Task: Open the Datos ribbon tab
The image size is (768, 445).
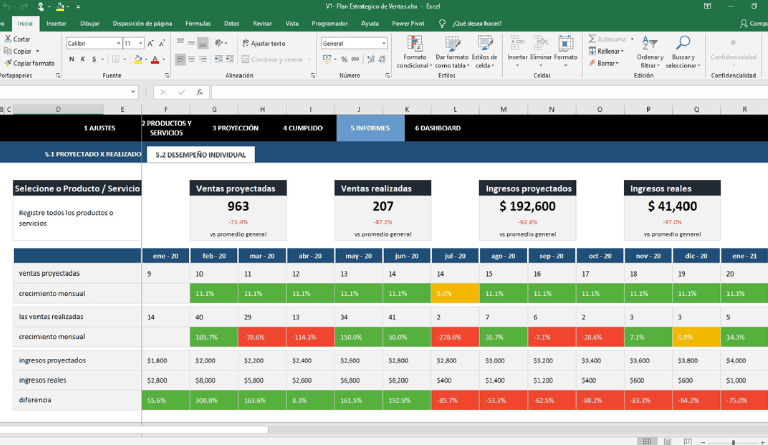Action: pyautogui.click(x=232, y=23)
